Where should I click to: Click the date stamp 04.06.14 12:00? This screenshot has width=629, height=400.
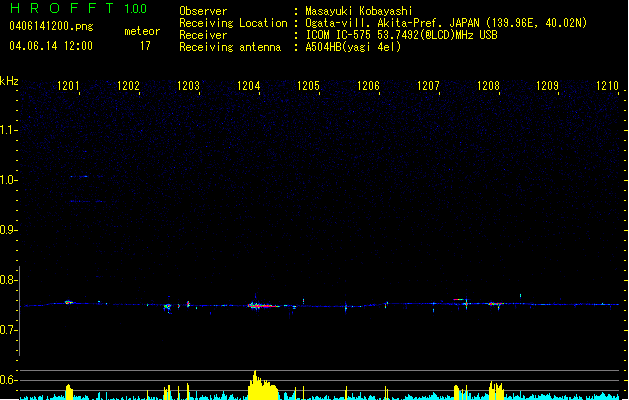tap(51, 46)
